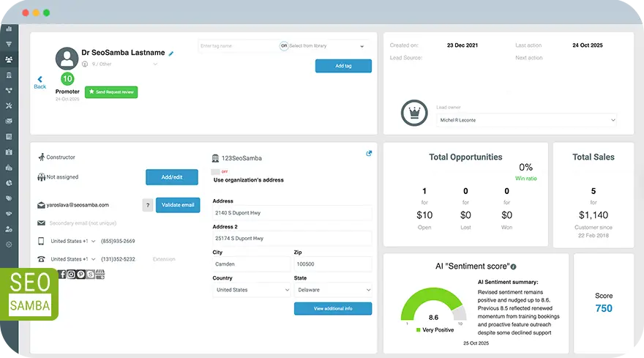Click the 123SeoSamba building icon
The height and width of the screenshot is (358, 644).
(215, 158)
